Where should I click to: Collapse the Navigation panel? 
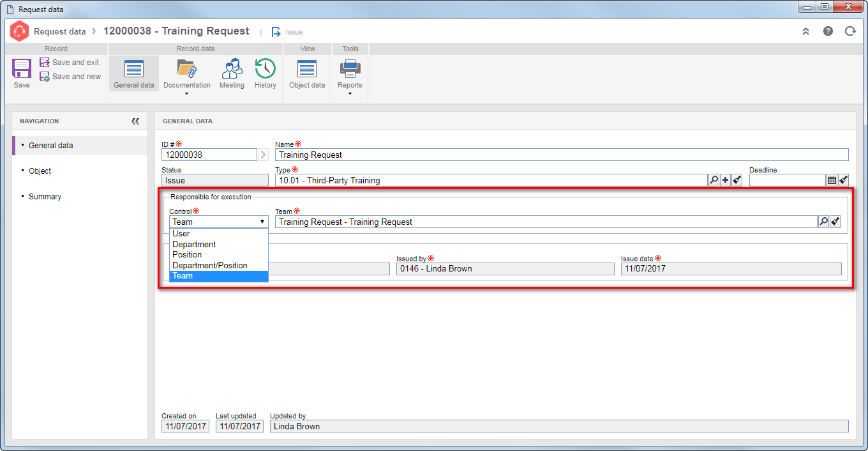coord(135,121)
